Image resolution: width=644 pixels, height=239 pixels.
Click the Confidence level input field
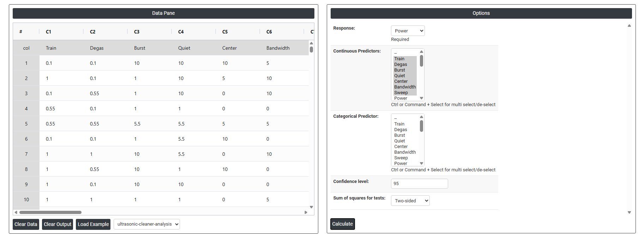click(x=419, y=184)
